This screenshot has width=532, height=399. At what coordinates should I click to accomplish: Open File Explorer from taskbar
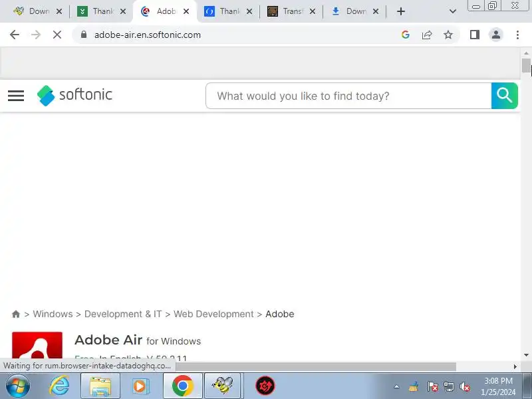100,386
